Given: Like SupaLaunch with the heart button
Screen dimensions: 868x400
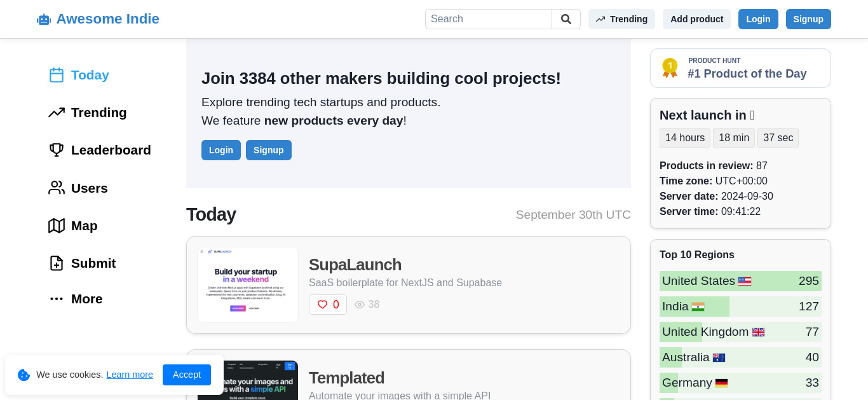Looking at the screenshot, I should (x=328, y=305).
